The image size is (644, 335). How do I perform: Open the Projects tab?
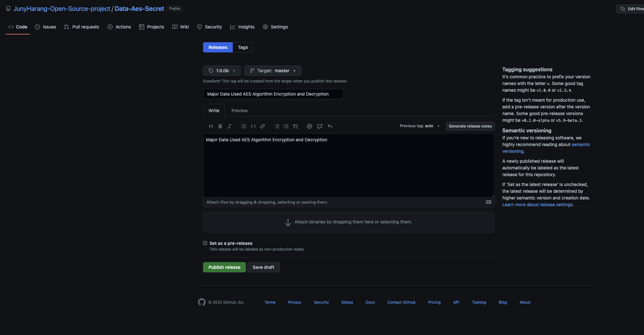click(x=152, y=27)
